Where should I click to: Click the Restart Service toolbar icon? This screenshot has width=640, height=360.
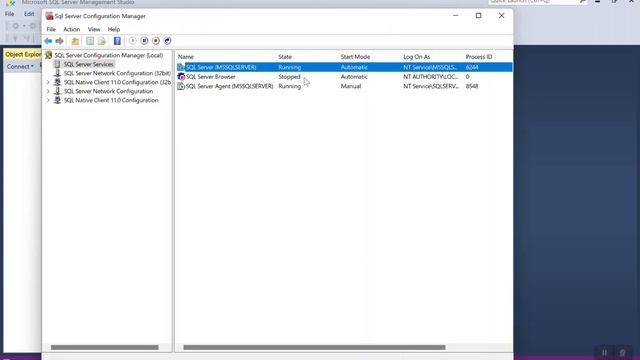pyautogui.click(x=167, y=41)
